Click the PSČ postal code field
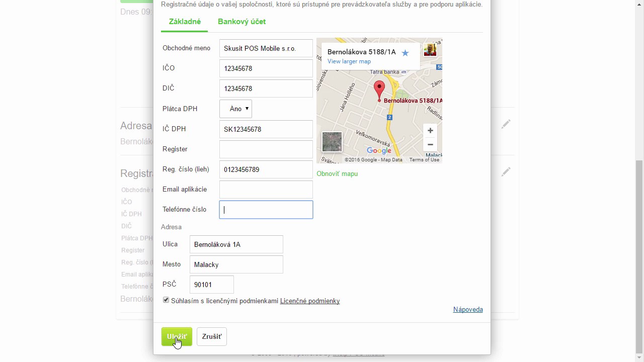Image resolution: width=644 pixels, height=362 pixels. point(212,285)
